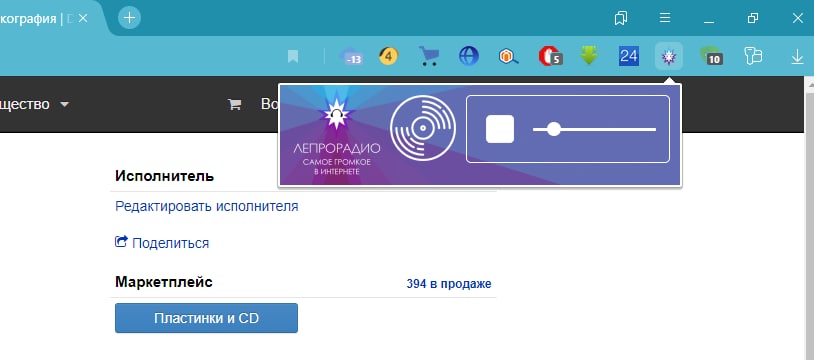
Task: Click the vinyl record icon in the popup
Action: [x=423, y=128]
